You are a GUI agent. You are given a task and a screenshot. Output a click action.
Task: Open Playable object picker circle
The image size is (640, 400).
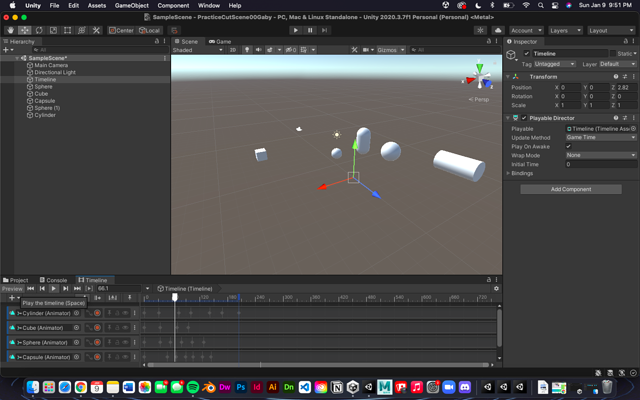633,129
